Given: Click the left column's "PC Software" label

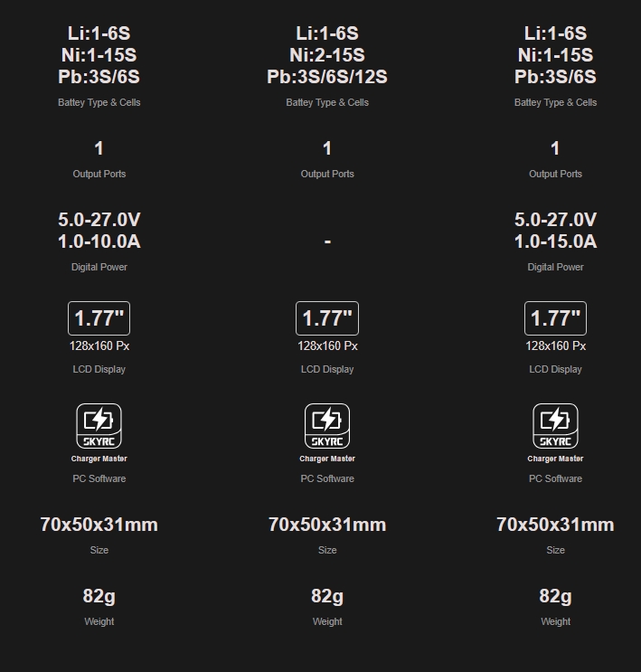Looking at the screenshot, I should click(99, 478).
